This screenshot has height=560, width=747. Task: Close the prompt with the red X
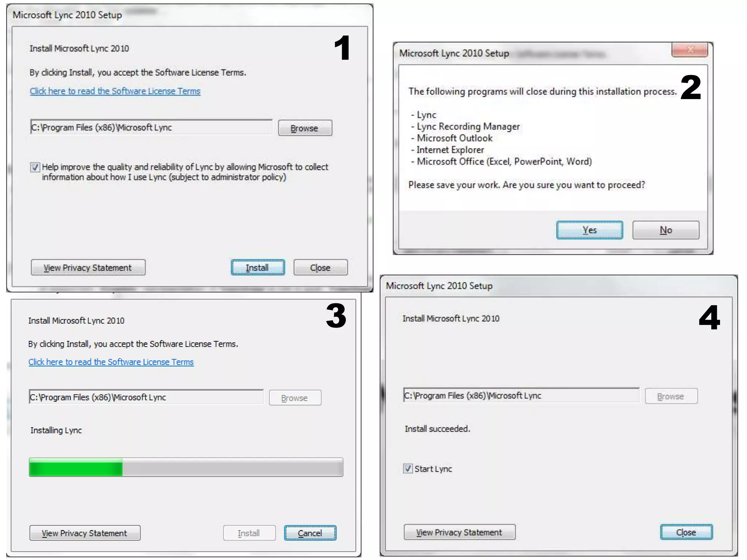(x=689, y=50)
